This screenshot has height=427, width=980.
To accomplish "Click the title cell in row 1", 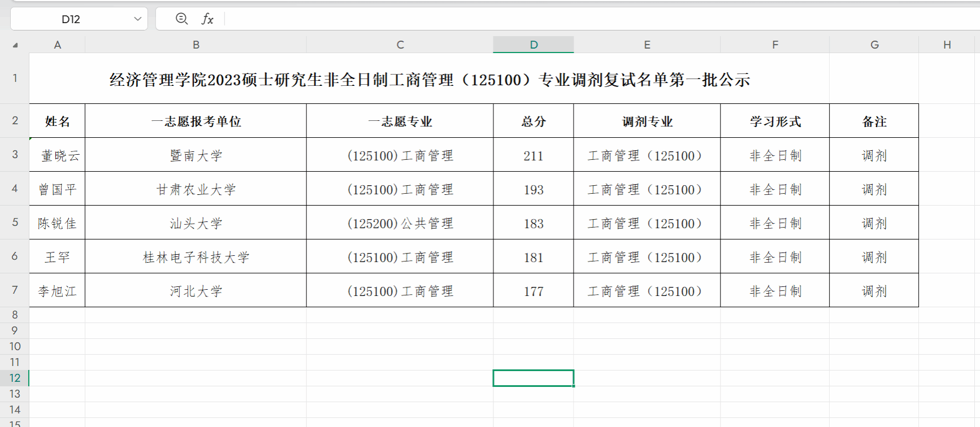I will [x=429, y=80].
